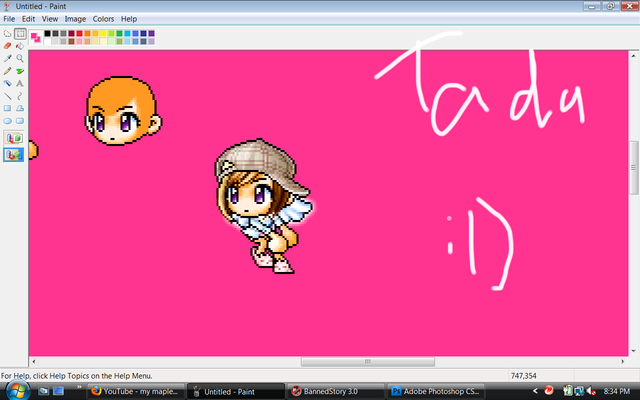This screenshot has width=640, height=400.
Task: Switch to BannedStory 3.0 taskbar button
Action: 336,391
